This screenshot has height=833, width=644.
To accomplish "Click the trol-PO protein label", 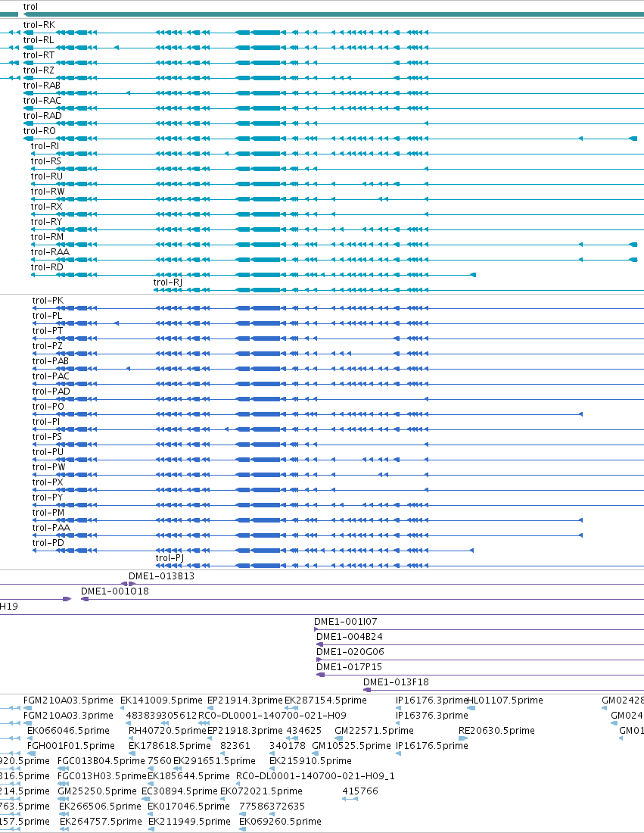I will pos(48,407).
